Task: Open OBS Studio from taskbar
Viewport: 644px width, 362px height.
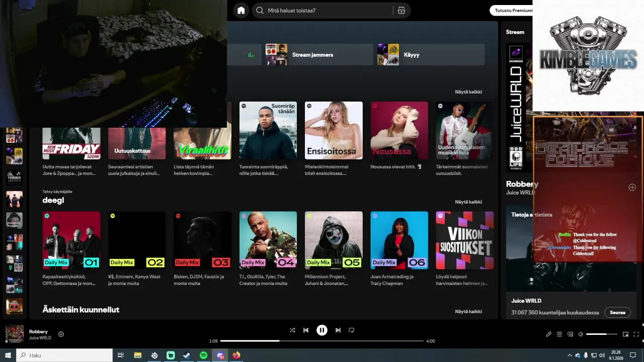Action: (x=154, y=355)
